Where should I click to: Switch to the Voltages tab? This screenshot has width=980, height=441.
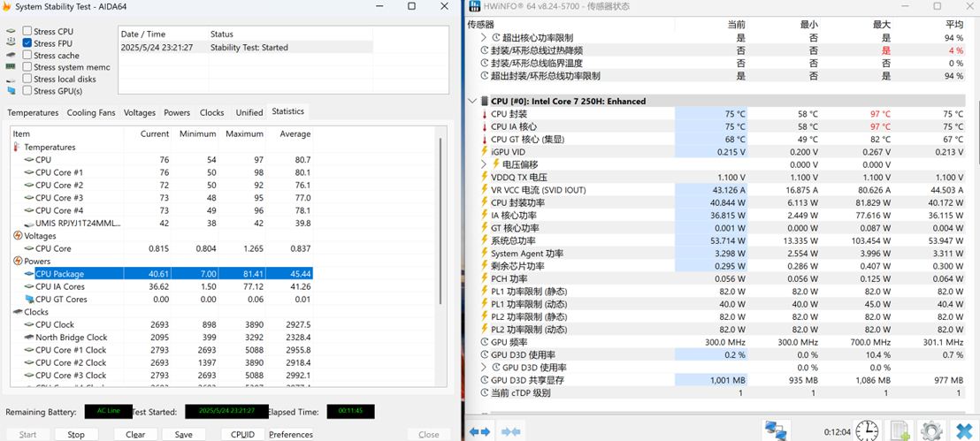(140, 112)
